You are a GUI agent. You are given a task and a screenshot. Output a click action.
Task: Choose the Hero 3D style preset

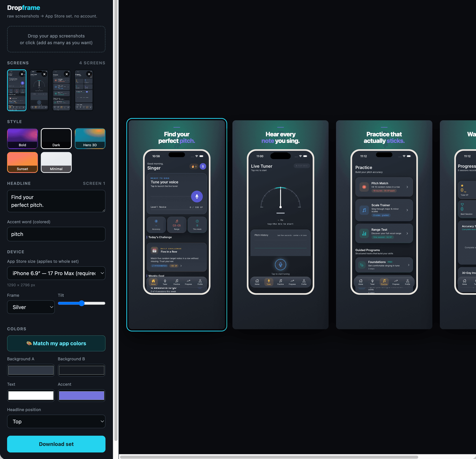click(x=90, y=139)
